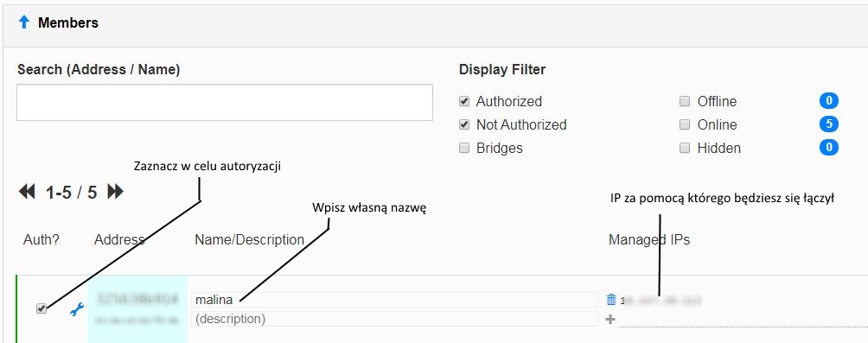Edit the malina name field
Image resolution: width=868 pixels, height=343 pixels.
coord(395,300)
